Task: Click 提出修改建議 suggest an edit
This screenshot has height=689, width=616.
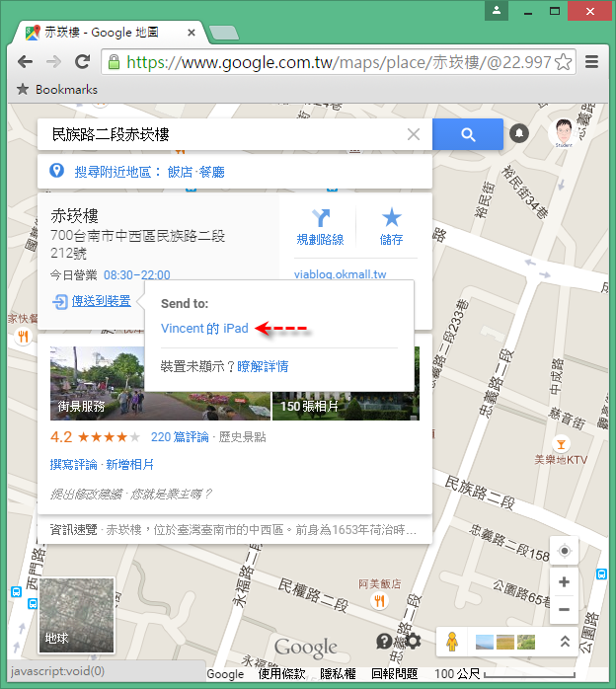Action: point(86,495)
